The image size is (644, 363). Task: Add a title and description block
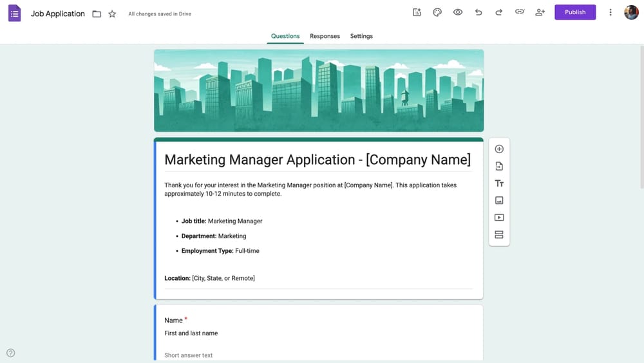(499, 183)
